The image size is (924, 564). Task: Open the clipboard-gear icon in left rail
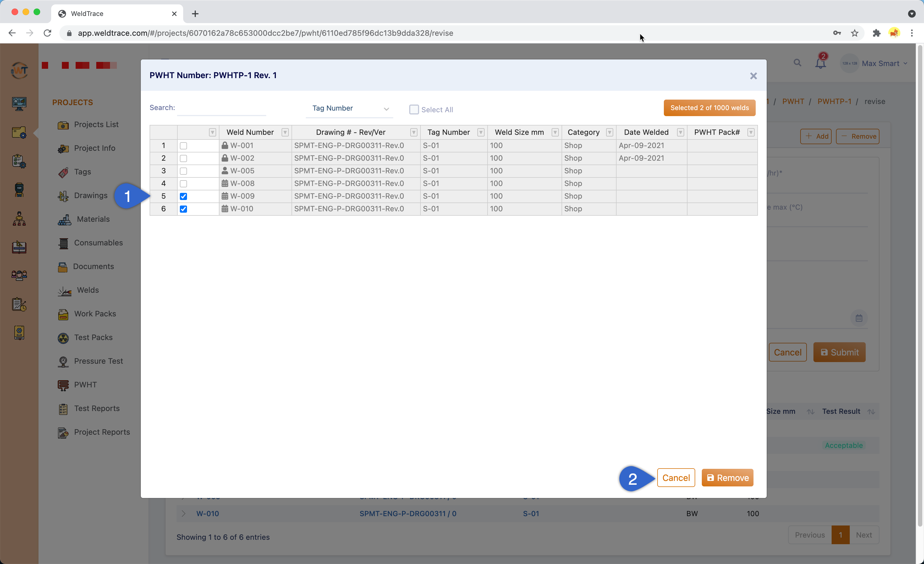click(x=19, y=161)
